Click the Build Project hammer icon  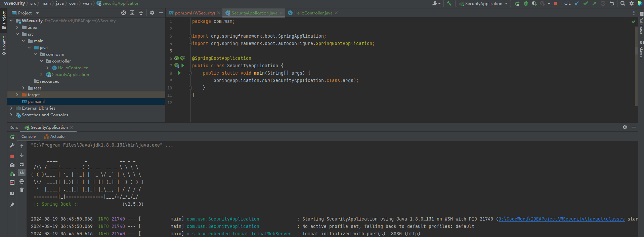click(449, 3)
